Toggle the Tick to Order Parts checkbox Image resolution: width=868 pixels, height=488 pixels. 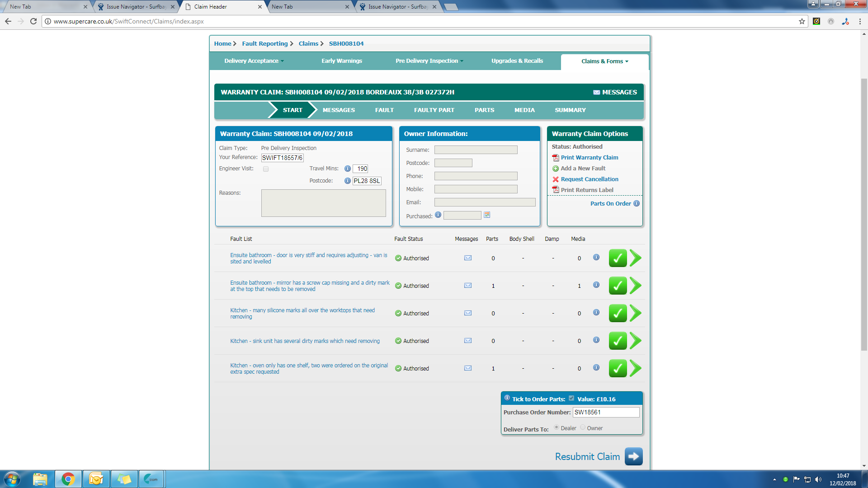tap(571, 398)
